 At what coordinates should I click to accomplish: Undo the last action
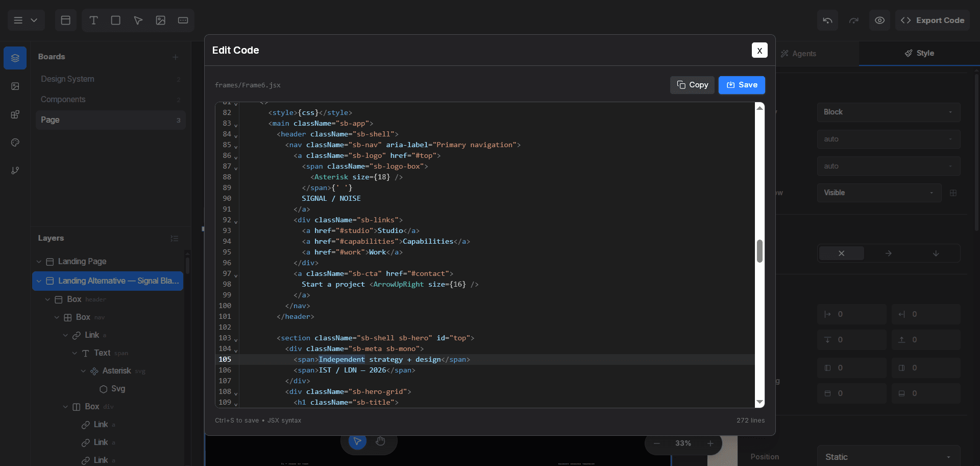(x=827, y=20)
